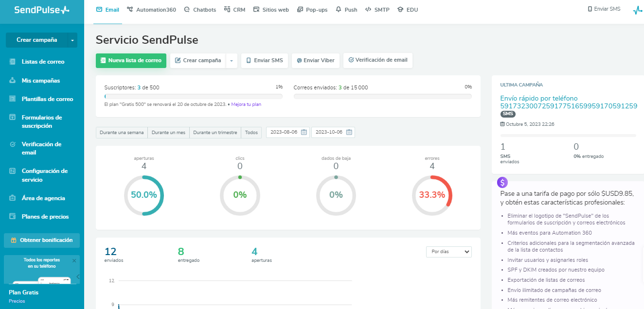
Task: Open Mis campañas in sidebar
Action: point(41,81)
